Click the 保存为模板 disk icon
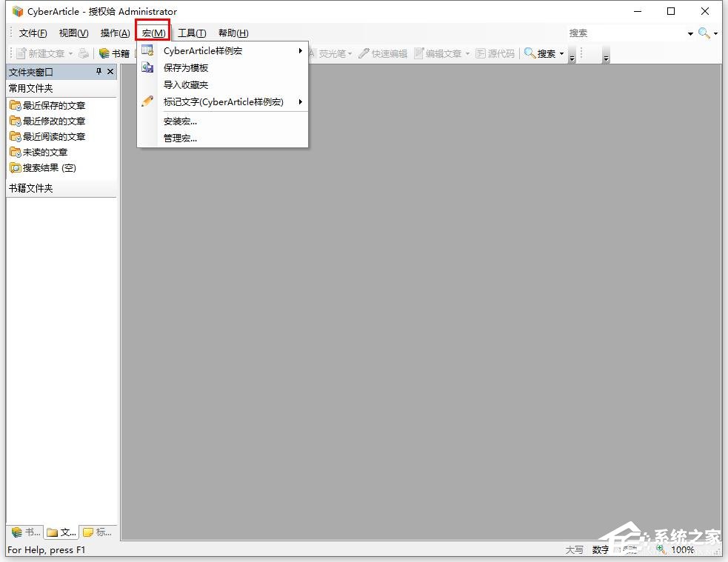Viewport: 728px width, 562px height. [147, 67]
